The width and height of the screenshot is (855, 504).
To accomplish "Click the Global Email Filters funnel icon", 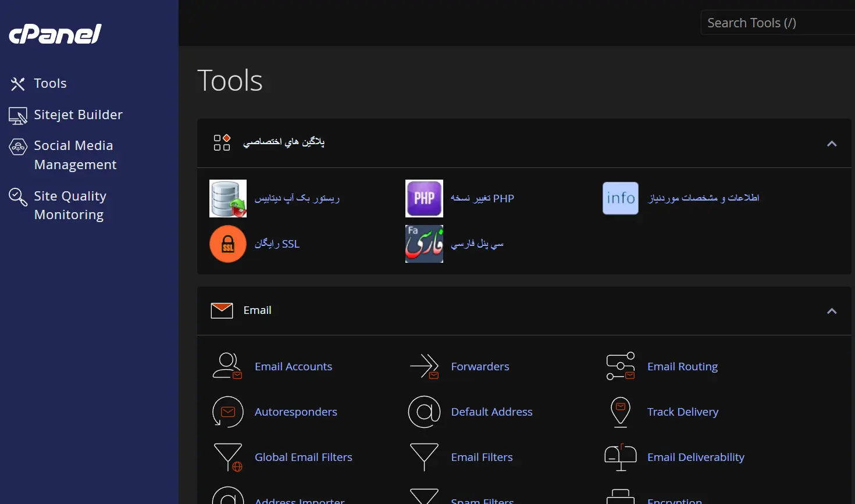I will pyautogui.click(x=228, y=457).
